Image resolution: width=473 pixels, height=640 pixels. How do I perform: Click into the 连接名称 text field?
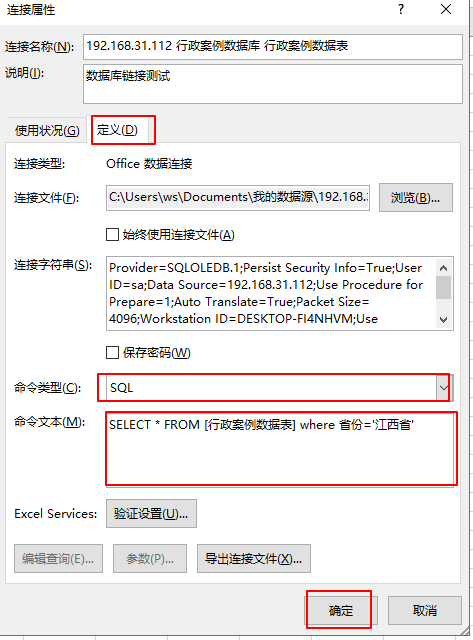tap(273, 47)
